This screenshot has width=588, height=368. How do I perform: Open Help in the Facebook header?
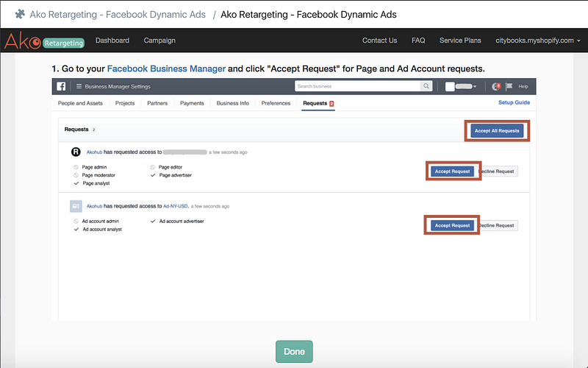click(523, 86)
